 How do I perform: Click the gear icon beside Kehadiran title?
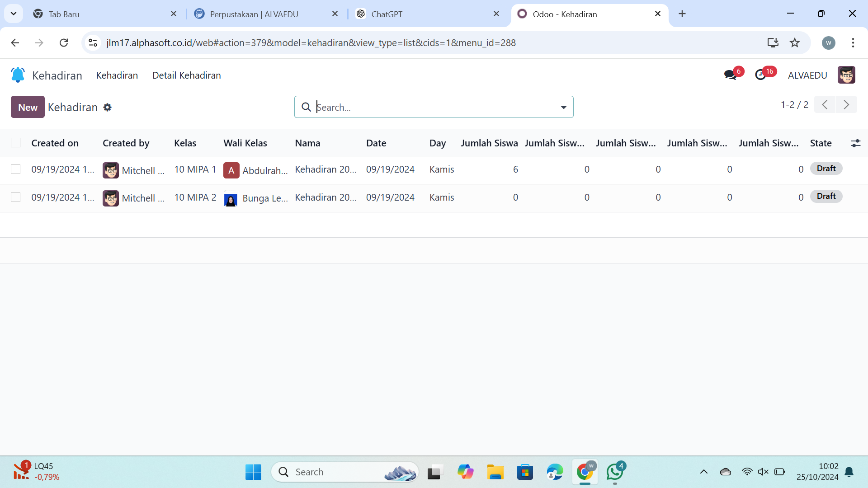[x=107, y=108]
